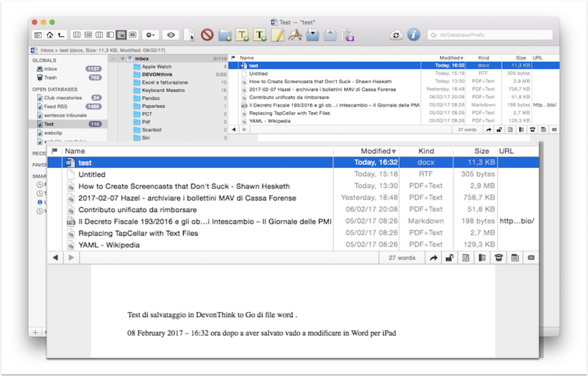Viewport: 588px width, 376px height.
Task: Select the Scanbot folder
Action: point(151,129)
